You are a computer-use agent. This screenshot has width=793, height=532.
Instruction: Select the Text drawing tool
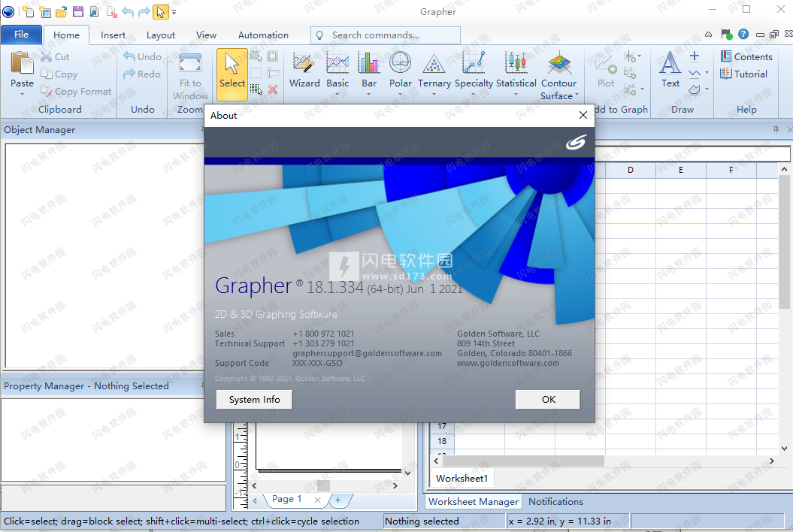pyautogui.click(x=670, y=70)
